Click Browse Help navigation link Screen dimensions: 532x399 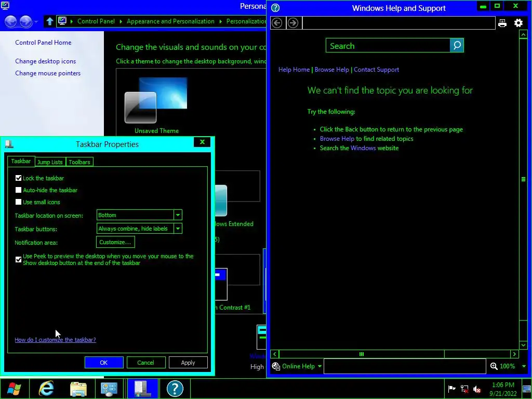(332, 70)
